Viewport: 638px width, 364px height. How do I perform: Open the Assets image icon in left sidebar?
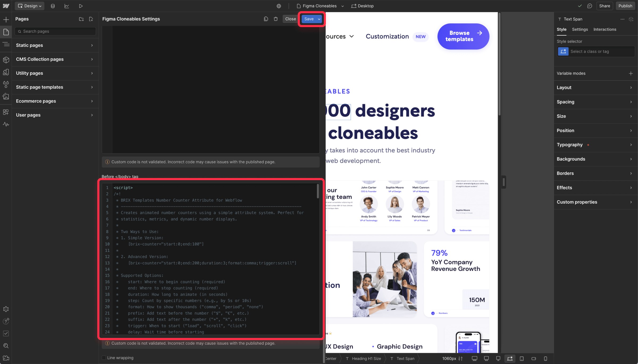(6, 97)
